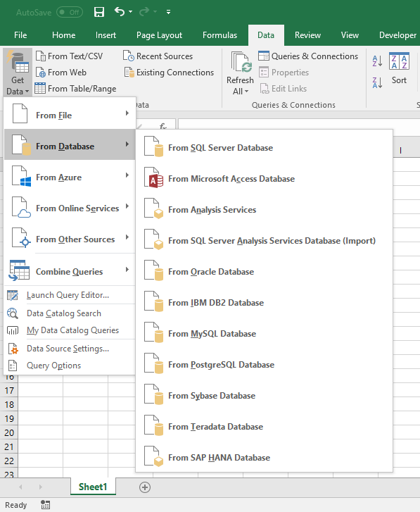Click From Web

pos(61,73)
